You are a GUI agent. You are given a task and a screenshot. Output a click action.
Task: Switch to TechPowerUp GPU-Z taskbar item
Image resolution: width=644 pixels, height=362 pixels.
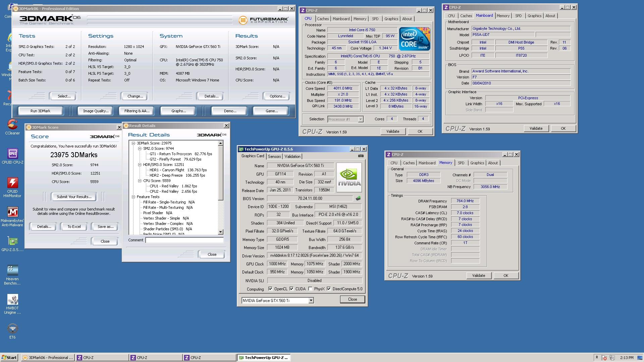264,358
